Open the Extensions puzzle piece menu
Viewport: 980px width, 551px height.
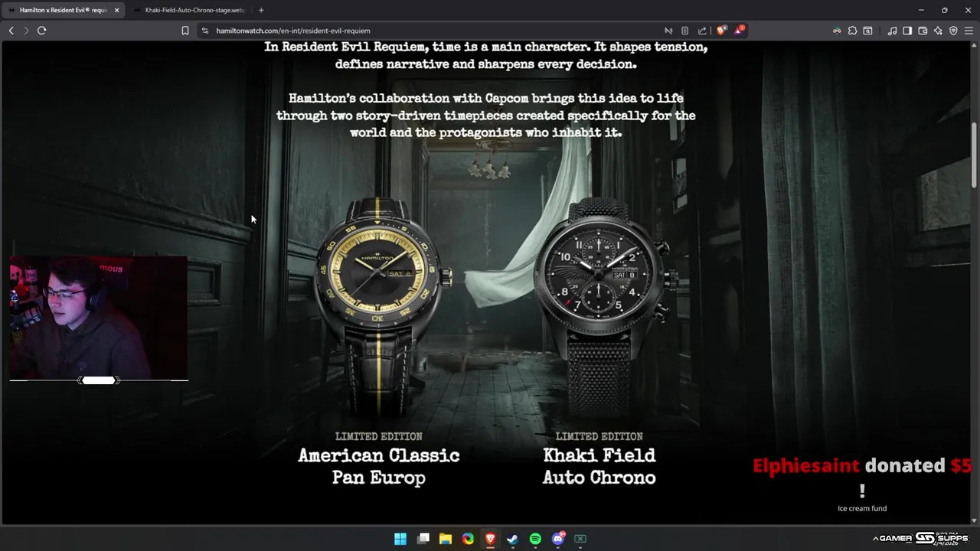point(852,31)
